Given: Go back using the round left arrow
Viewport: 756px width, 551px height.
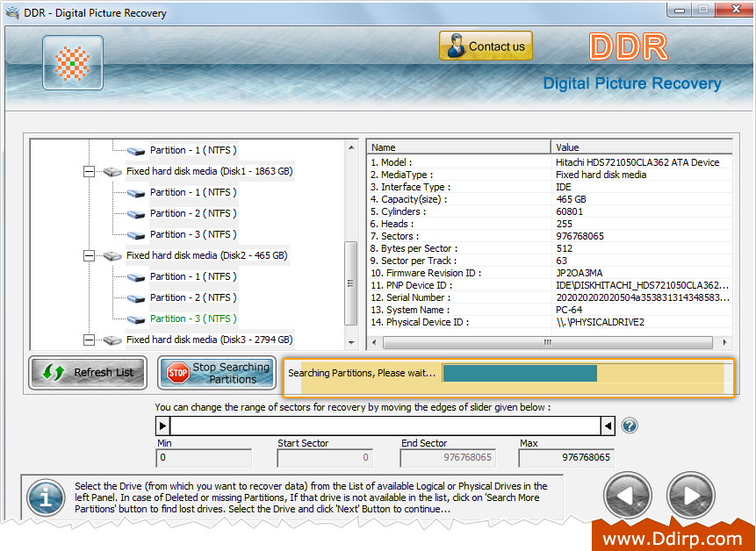Looking at the screenshot, I should click(627, 496).
